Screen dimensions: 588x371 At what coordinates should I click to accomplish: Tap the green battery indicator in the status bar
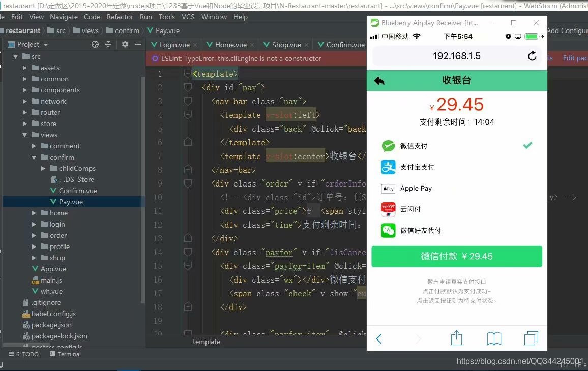click(531, 36)
